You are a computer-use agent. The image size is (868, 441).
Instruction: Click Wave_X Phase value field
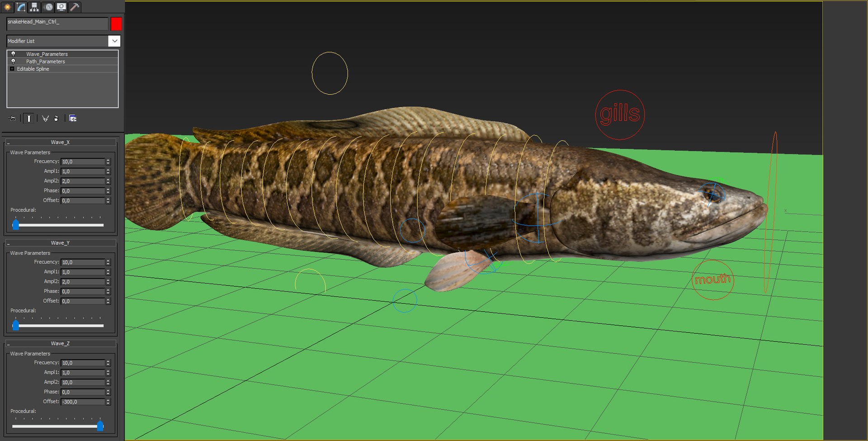[x=83, y=191]
